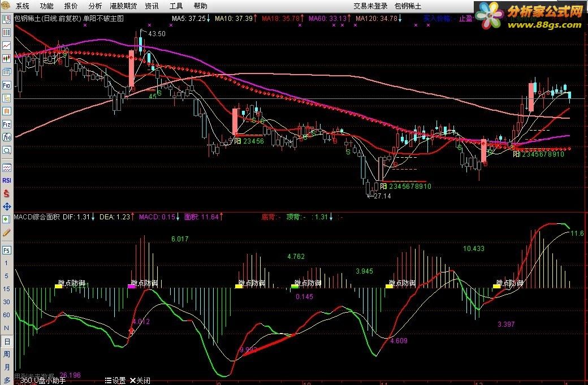Open the red dollar sign icon

[6, 193]
